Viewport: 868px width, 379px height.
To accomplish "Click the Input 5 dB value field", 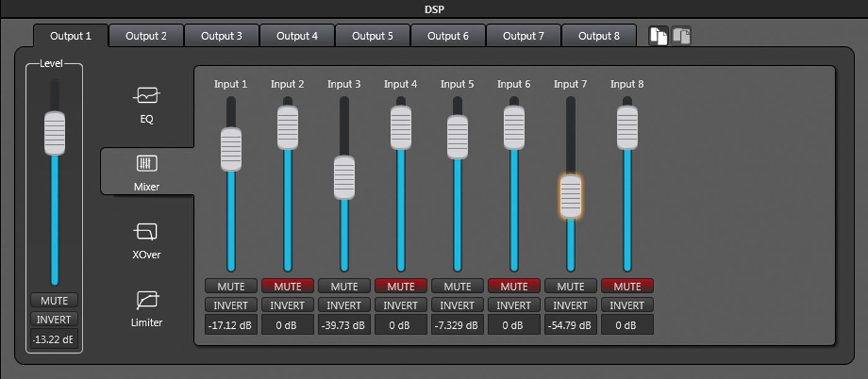I will 457,325.
